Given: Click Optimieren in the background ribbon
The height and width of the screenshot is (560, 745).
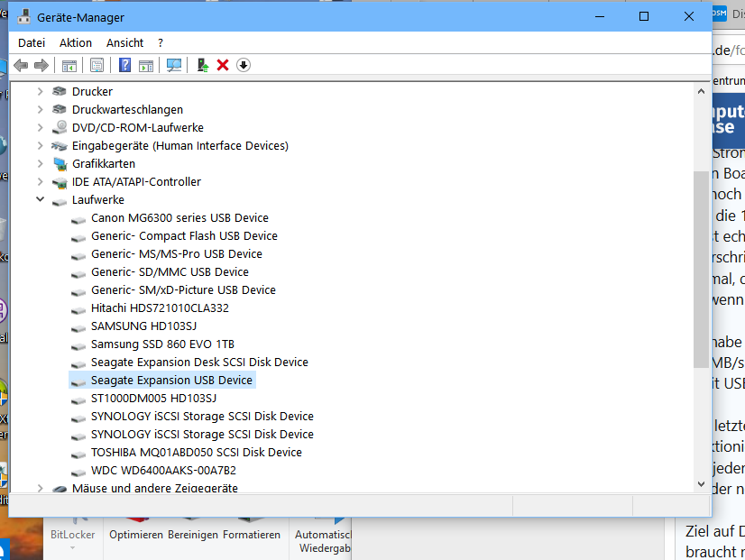Looking at the screenshot, I should coord(136,535).
